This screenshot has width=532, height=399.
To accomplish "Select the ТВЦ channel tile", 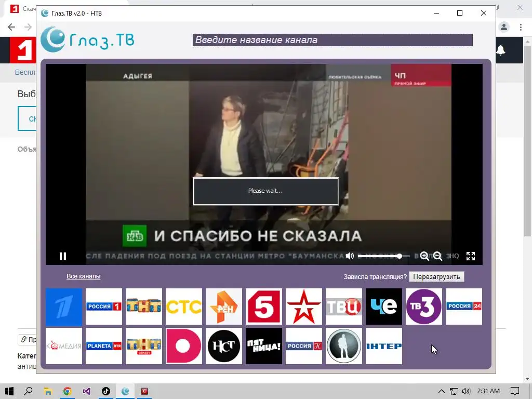I will click(344, 307).
